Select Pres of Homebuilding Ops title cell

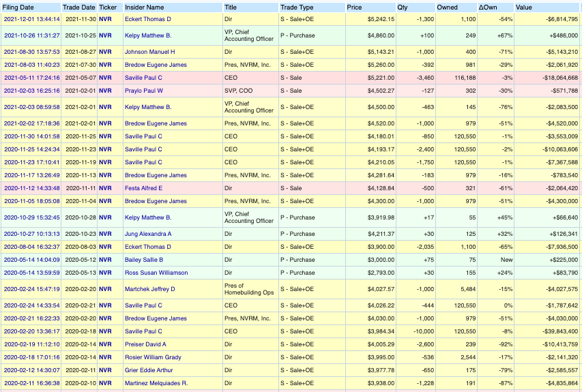click(x=250, y=289)
